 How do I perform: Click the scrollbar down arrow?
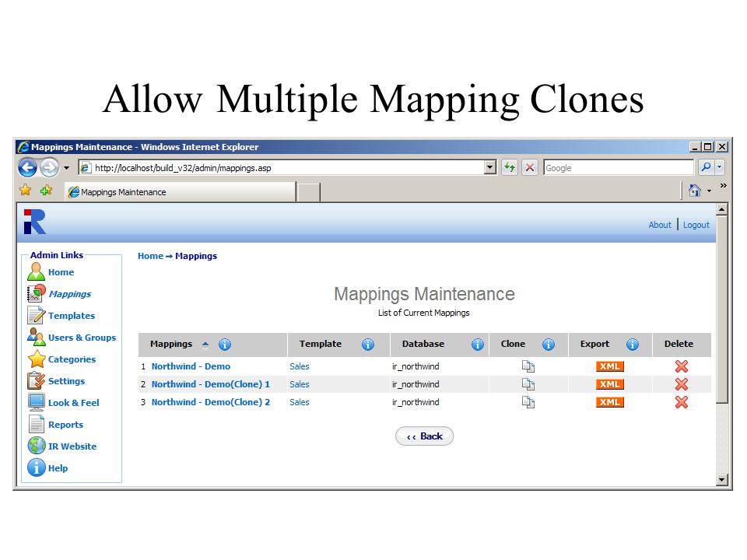(x=722, y=480)
